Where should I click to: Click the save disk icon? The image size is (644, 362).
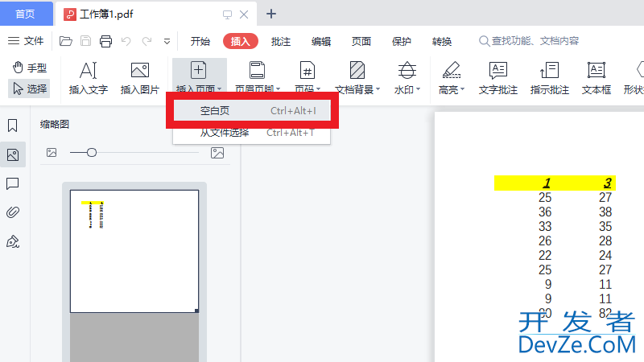(85, 41)
